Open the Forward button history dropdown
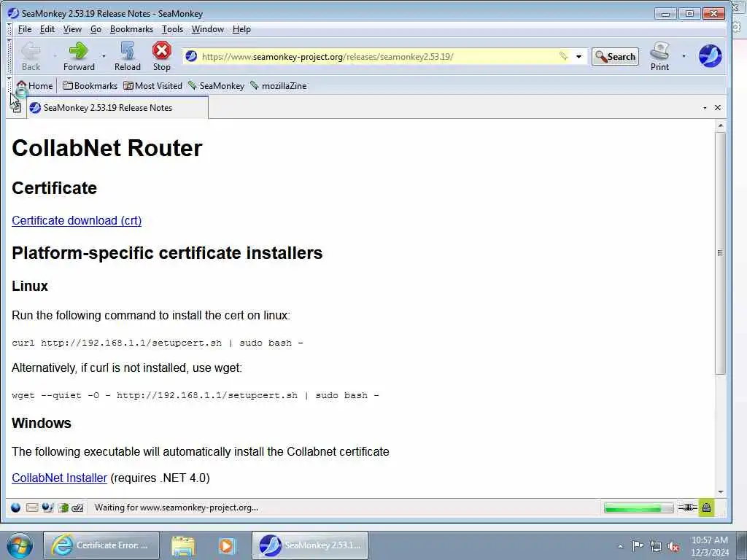Image resolution: width=747 pixels, height=560 pixels. tap(104, 56)
